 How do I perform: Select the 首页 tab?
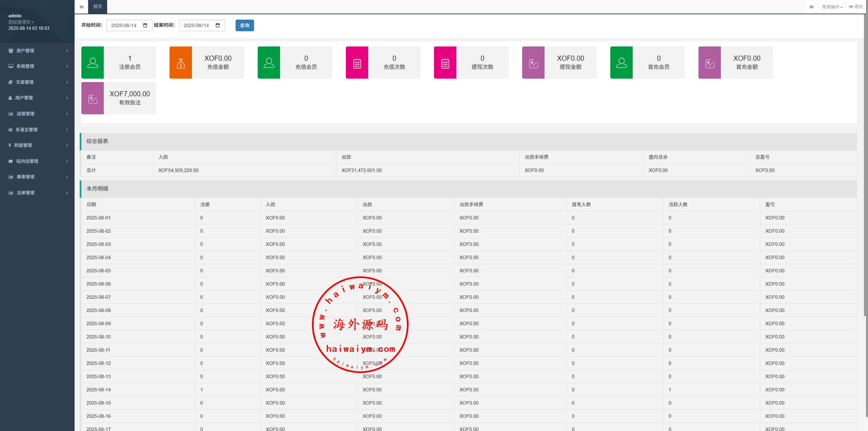coord(98,7)
